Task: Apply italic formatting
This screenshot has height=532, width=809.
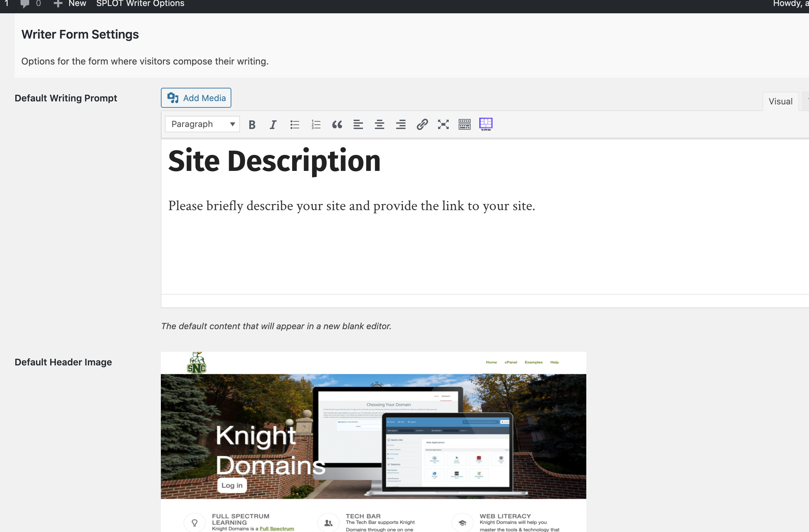Action: click(x=273, y=124)
